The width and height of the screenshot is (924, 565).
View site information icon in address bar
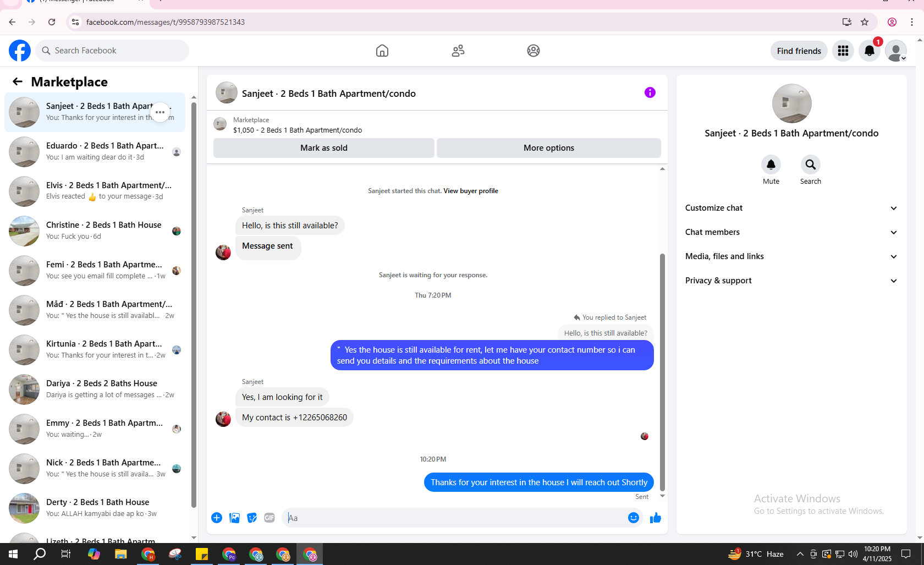(75, 22)
